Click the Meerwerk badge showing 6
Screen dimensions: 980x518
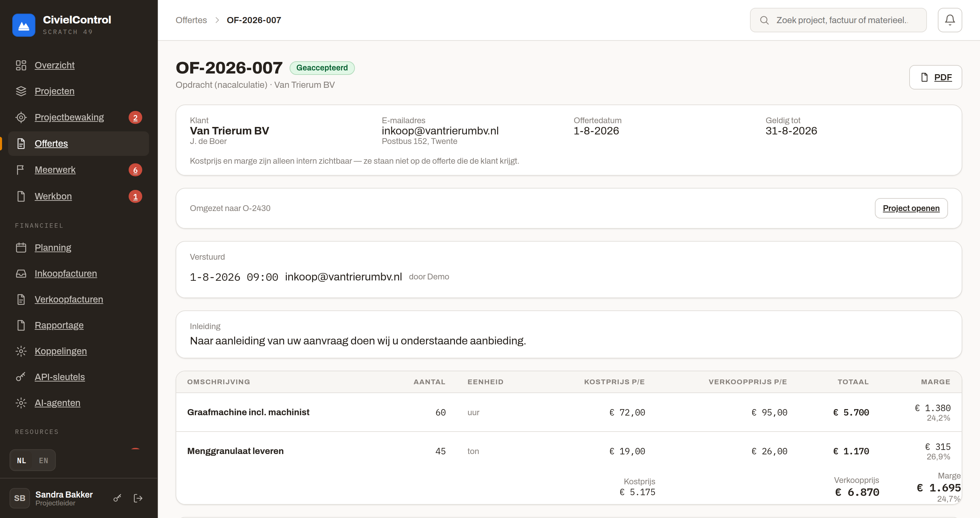click(x=135, y=170)
